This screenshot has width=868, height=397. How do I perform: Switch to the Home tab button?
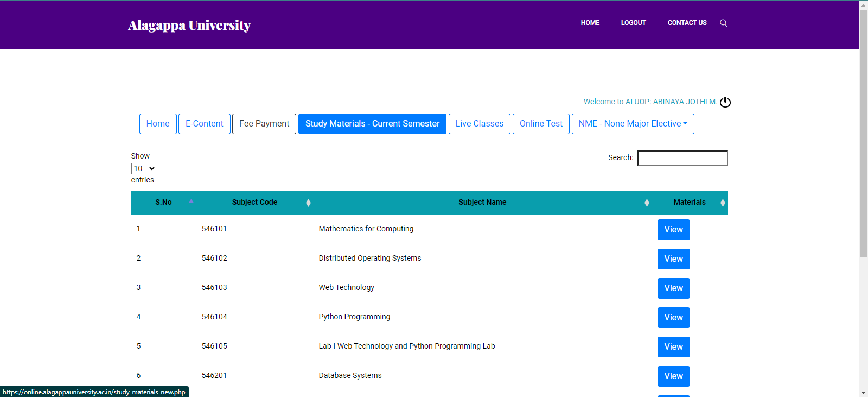[x=158, y=124]
